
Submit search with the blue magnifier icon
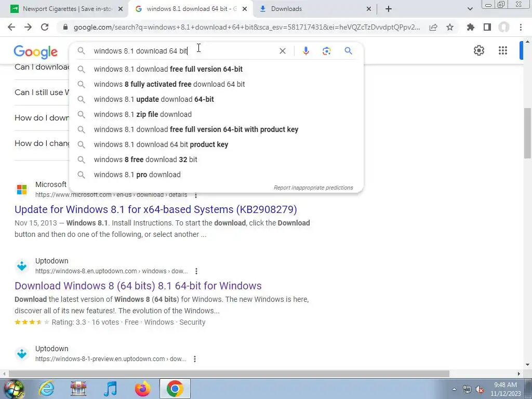pos(348,51)
